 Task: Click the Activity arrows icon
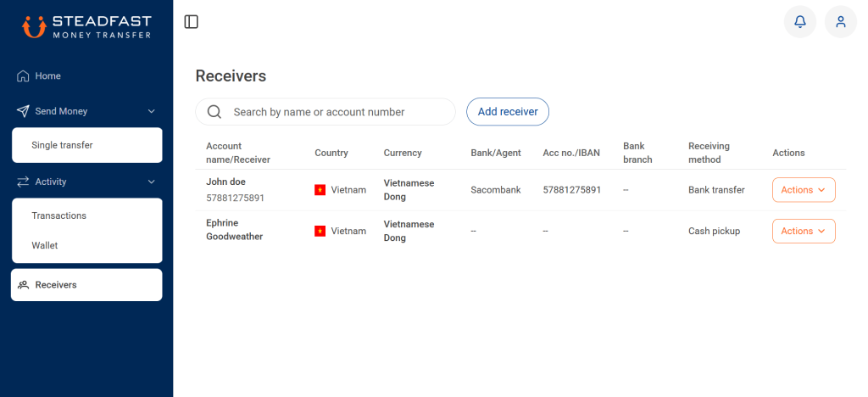tap(23, 182)
